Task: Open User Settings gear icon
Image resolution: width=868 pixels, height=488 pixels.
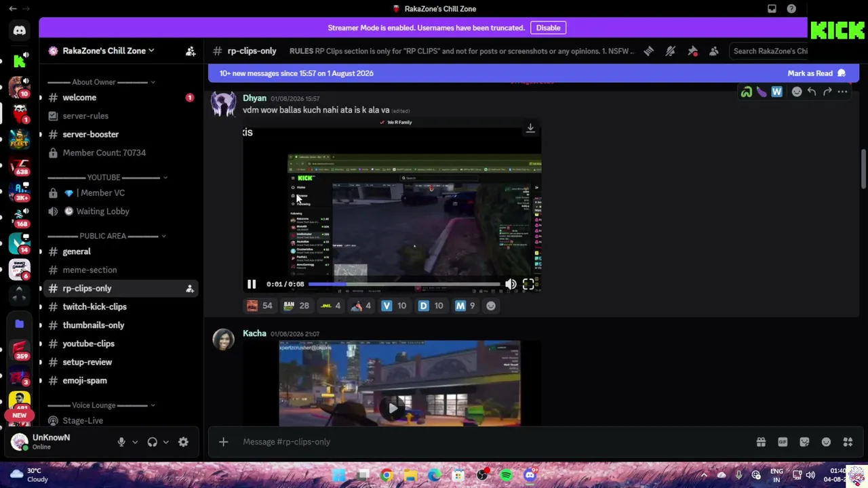Action: click(183, 442)
